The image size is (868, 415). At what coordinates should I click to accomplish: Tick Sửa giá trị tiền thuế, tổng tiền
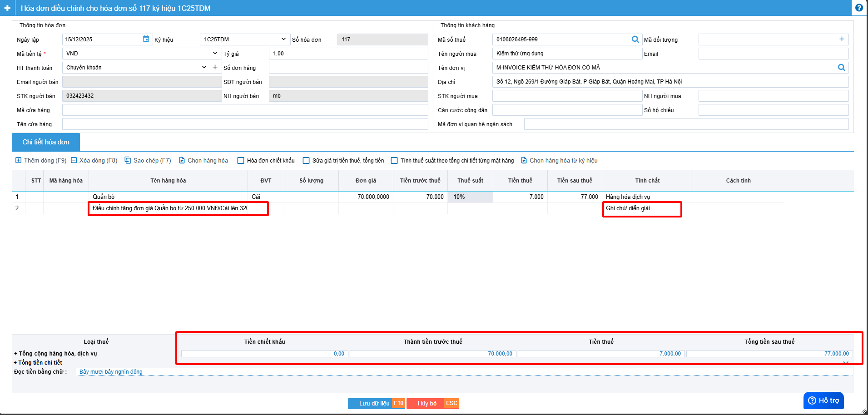click(307, 161)
